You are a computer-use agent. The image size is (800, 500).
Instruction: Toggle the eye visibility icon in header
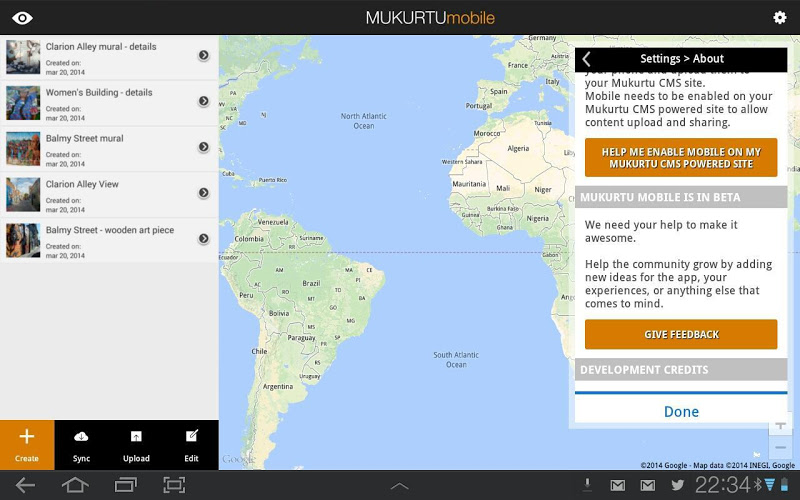pyautogui.click(x=22, y=18)
